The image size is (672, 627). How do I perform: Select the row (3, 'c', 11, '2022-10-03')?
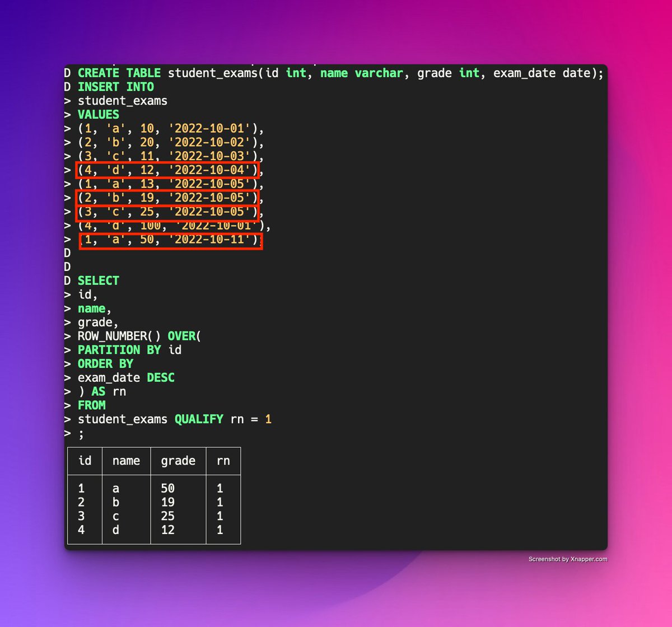pos(171,156)
